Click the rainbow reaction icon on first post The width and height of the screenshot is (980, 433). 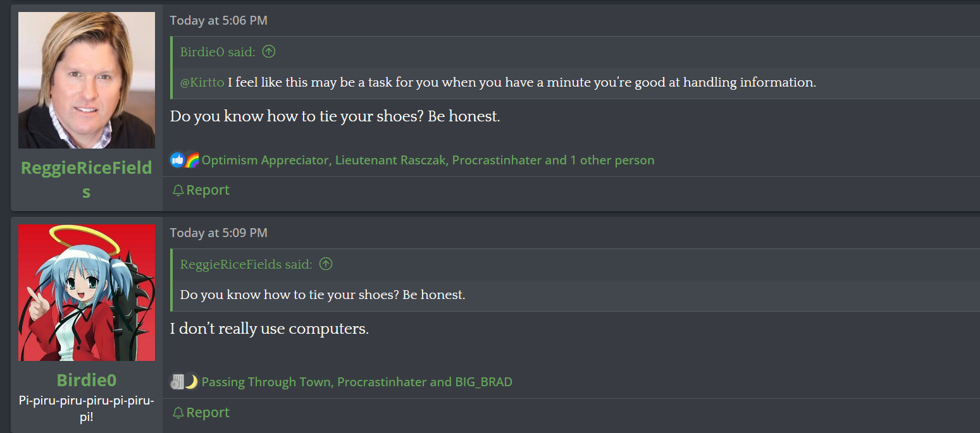pyautogui.click(x=192, y=160)
